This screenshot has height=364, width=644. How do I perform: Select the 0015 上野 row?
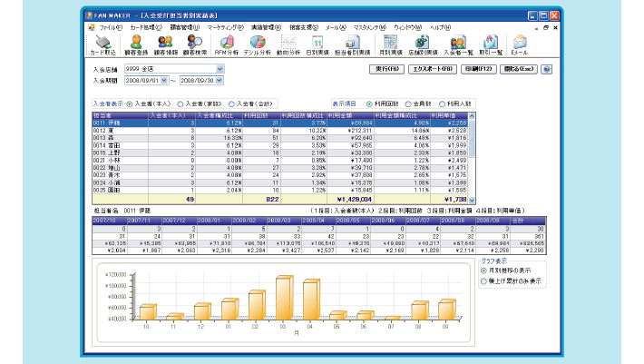pyautogui.click(x=280, y=152)
